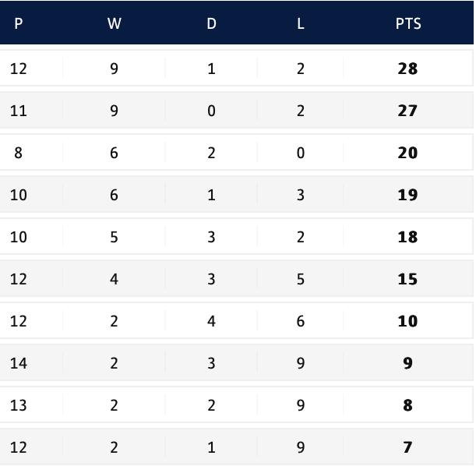Image resolution: width=476 pixels, height=466 pixels.
Task: Click the 4 draws cell
Action: coord(211,321)
